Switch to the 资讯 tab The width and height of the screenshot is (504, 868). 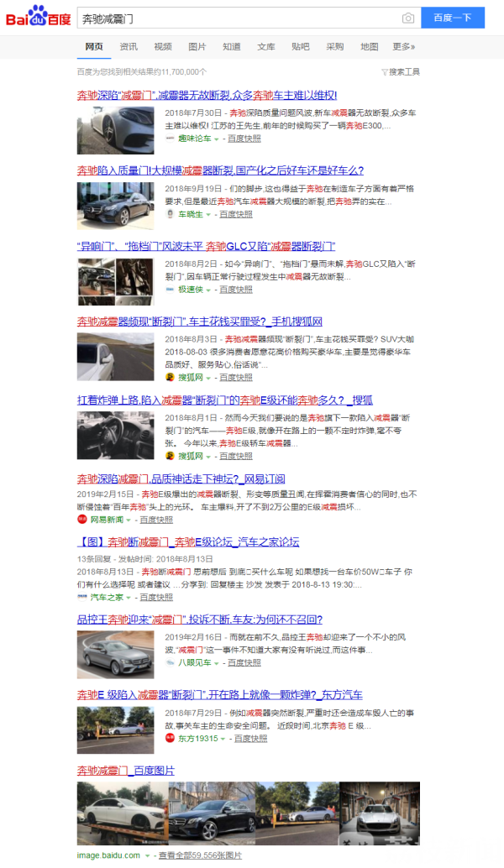(x=129, y=47)
